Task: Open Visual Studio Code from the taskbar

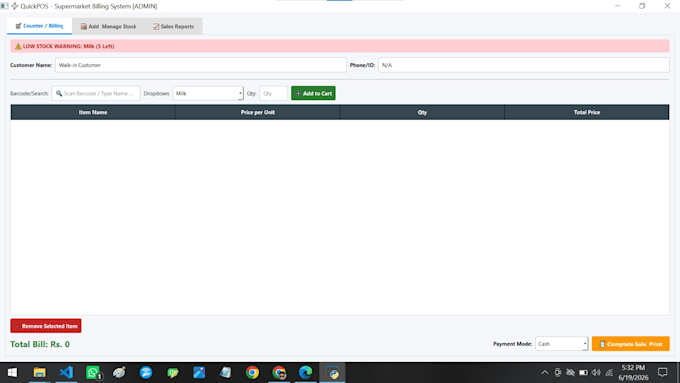Action: [x=66, y=373]
